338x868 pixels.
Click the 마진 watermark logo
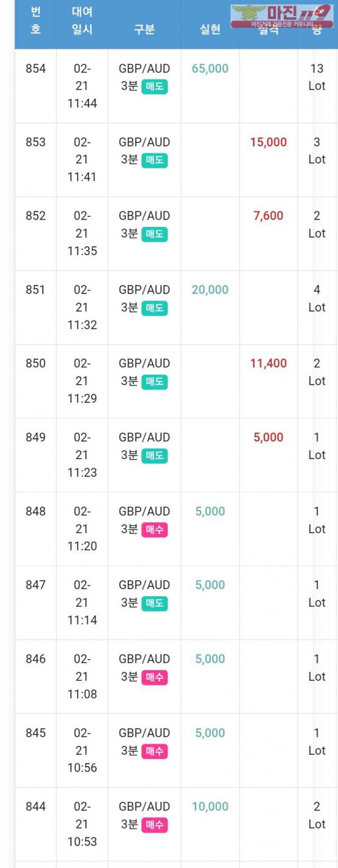point(282,16)
